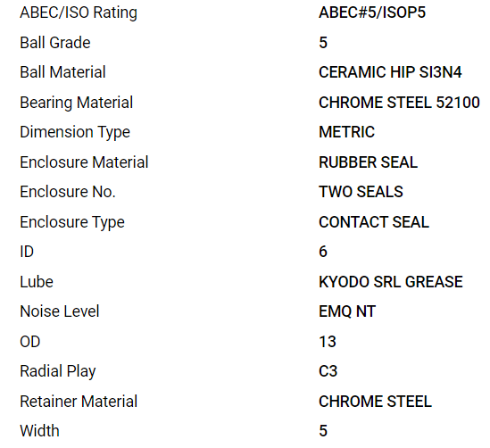This screenshot has height=448, width=490.
Task: Select the KYODO SRL GREASE value
Action: coord(391,282)
